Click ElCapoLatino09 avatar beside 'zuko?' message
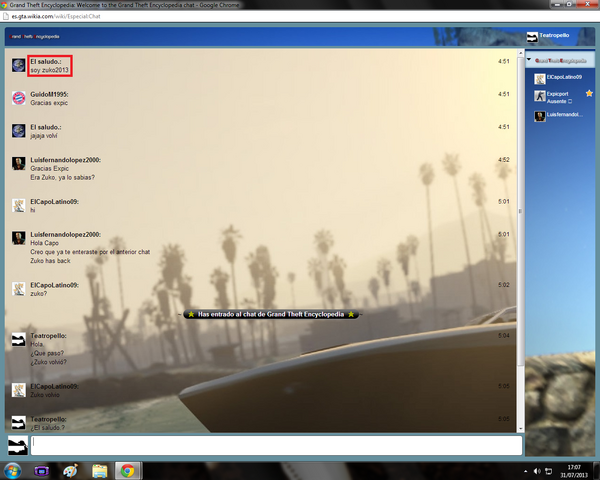Image resolution: width=600 pixels, height=480 pixels. click(18, 289)
